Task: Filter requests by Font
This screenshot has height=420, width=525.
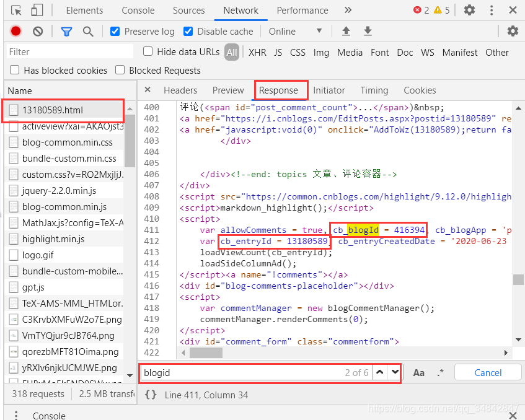Action: tap(379, 53)
